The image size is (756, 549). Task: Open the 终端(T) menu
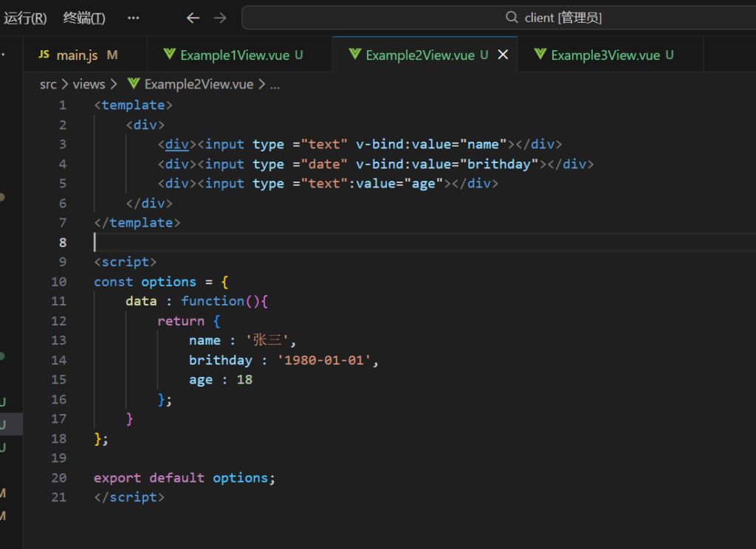(84, 18)
